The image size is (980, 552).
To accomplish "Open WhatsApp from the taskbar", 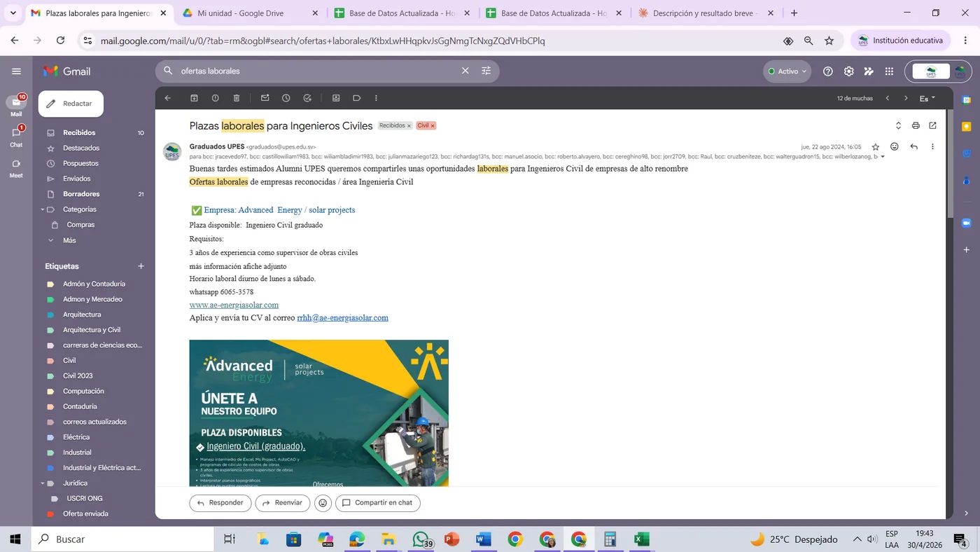I will click(421, 539).
